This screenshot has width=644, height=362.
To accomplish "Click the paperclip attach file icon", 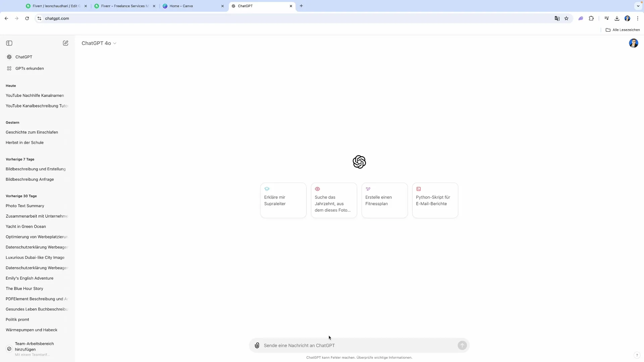I will pos(257,346).
